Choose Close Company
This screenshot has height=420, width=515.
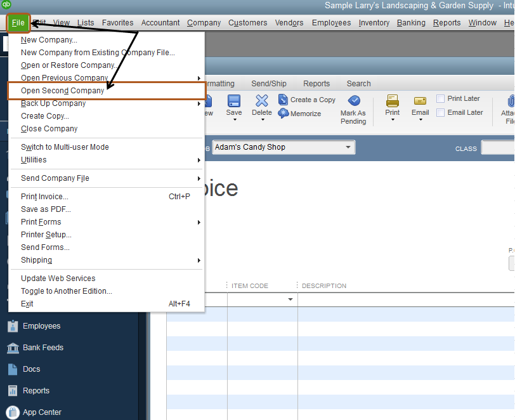pos(106,129)
